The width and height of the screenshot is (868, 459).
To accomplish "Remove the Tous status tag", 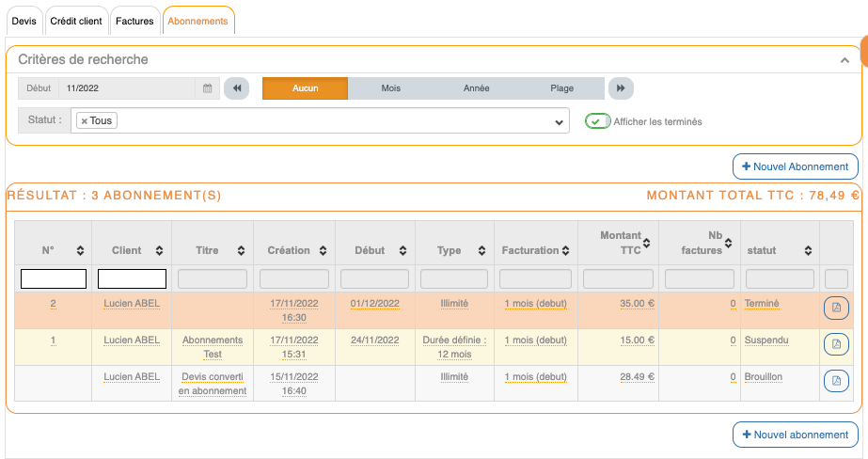I will (x=85, y=121).
